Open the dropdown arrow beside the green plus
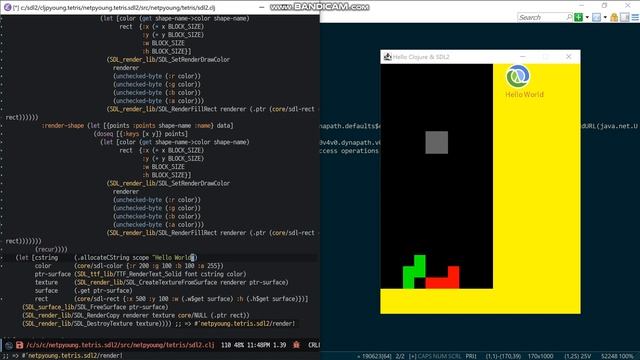The width and height of the screenshot is (640, 360). tap(587, 18)
